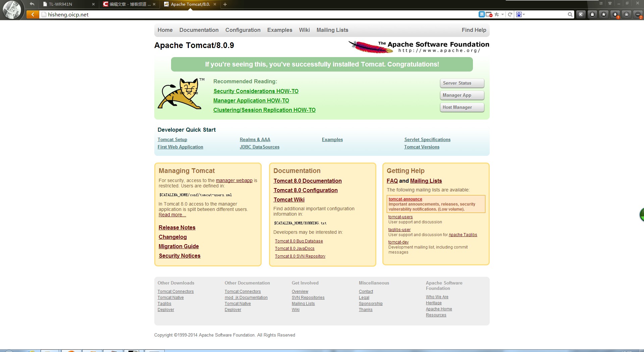Switch to the 编辑文章 blog tab
The image size is (644, 352).
pos(129,4)
